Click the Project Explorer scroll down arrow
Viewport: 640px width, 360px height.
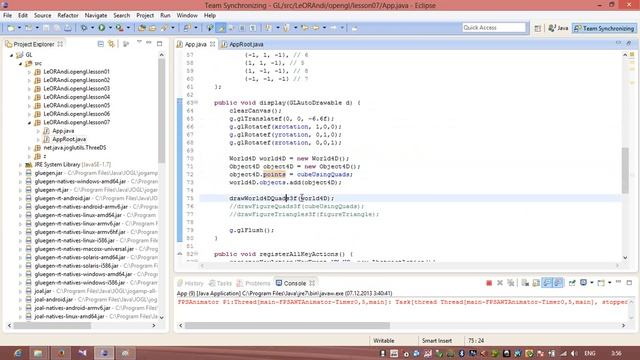click(162, 317)
